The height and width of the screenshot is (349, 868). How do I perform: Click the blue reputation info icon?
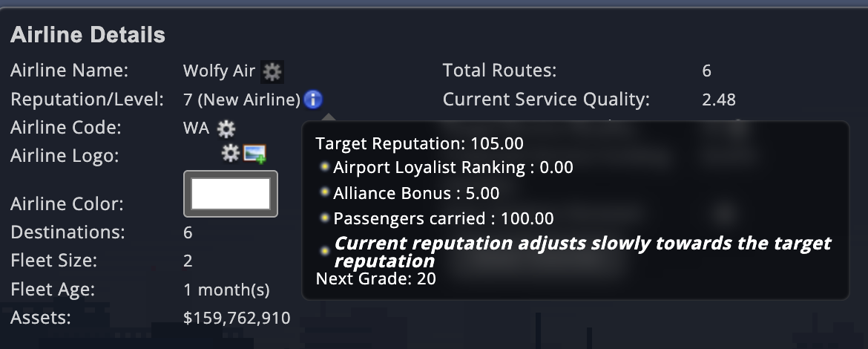click(313, 99)
